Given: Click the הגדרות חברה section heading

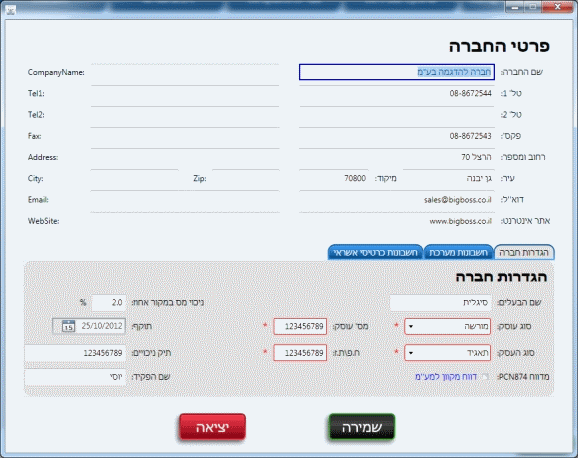Looking at the screenshot, I should click(501, 277).
